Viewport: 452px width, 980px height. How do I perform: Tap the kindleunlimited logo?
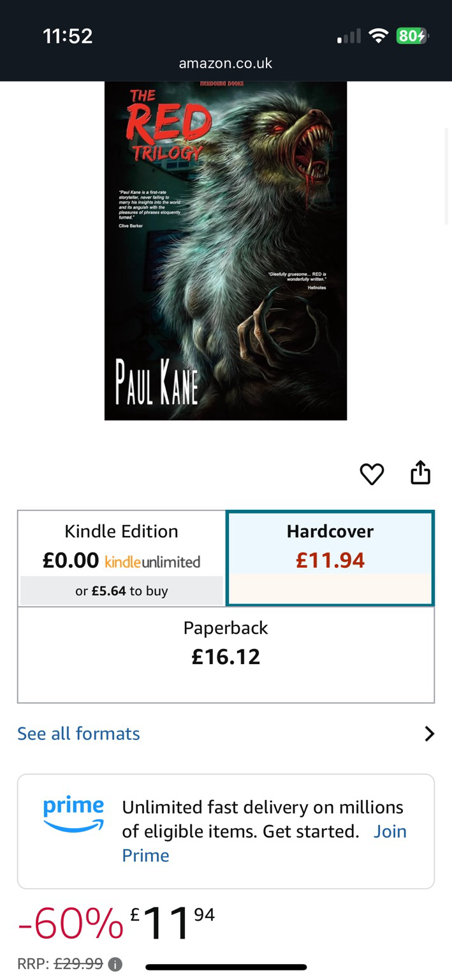coord(152,562)
